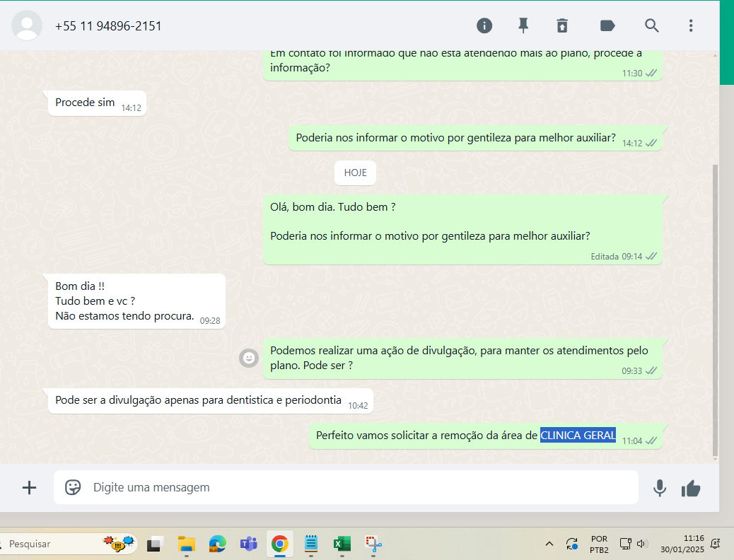Record voice message with microphone icon
This screenshot has width=734, height=560.
(660, 488)
